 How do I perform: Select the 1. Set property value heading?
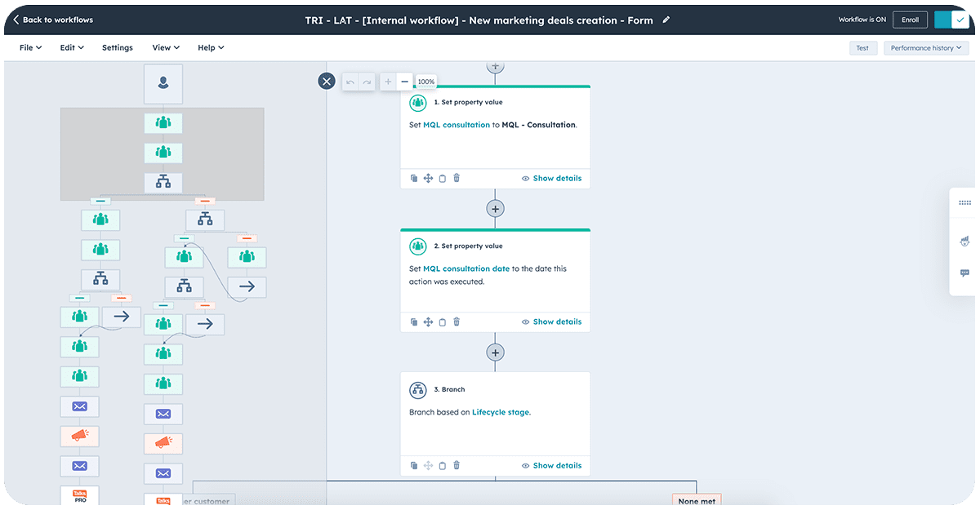click(x=468, y=103)
